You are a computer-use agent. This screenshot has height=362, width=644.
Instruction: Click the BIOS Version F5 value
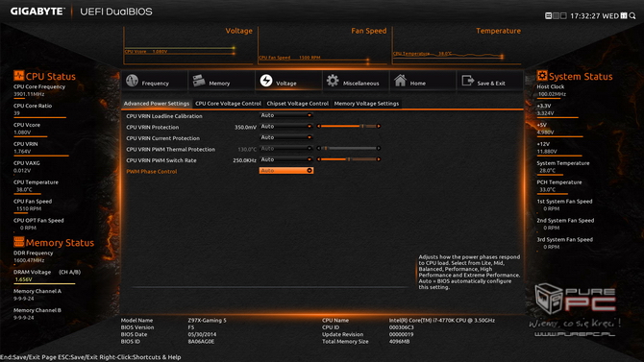tap(191, 327)
